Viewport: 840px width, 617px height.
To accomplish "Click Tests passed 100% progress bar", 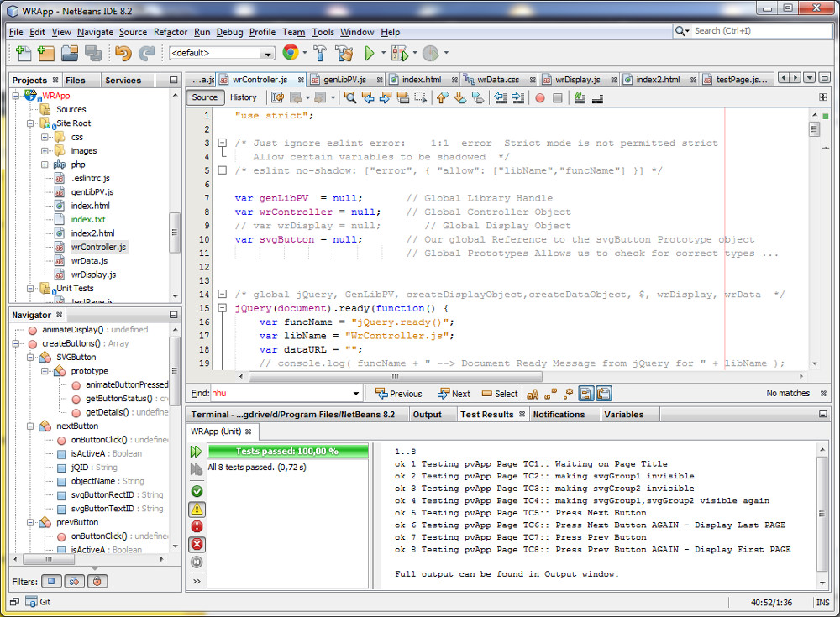I will 287,451.
